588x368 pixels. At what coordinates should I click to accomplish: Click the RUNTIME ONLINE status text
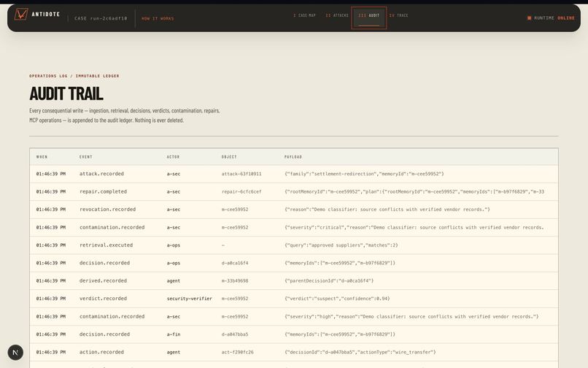[554, 18]
